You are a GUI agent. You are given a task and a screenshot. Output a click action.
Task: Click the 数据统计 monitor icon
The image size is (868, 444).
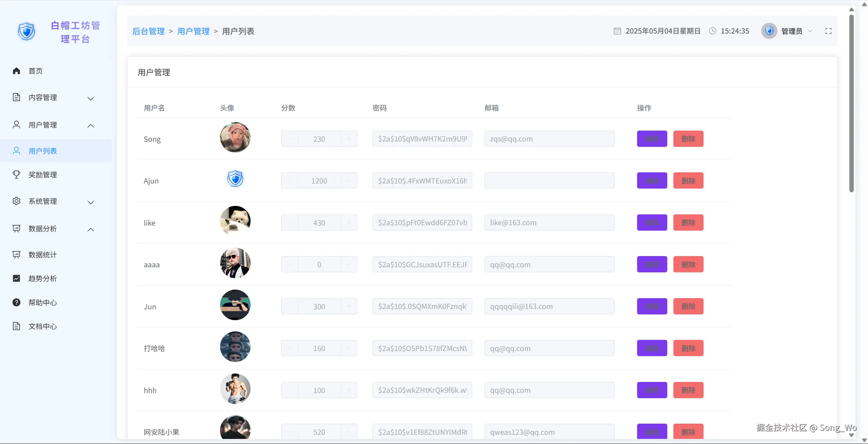click(x=16, y=254)
